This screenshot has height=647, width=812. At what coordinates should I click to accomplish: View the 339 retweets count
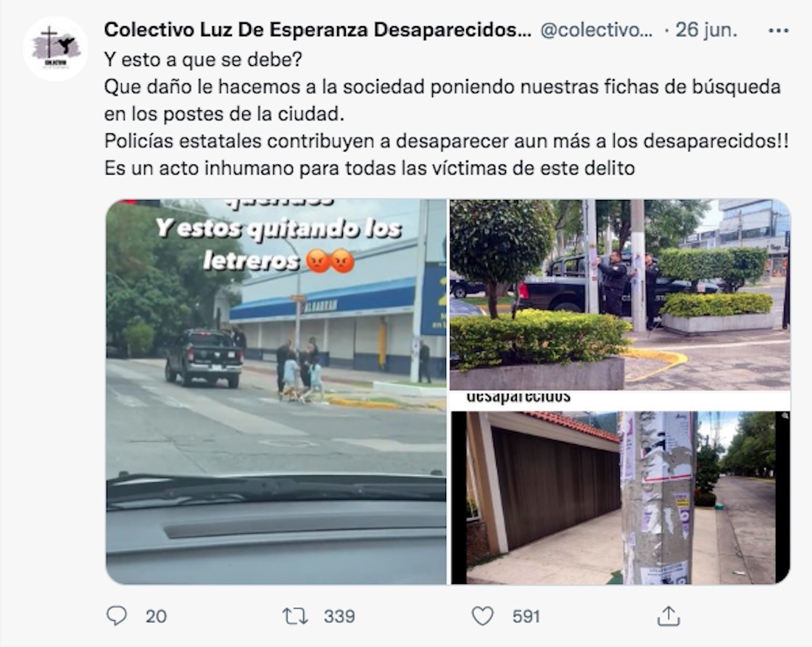(x=339, y=617)
